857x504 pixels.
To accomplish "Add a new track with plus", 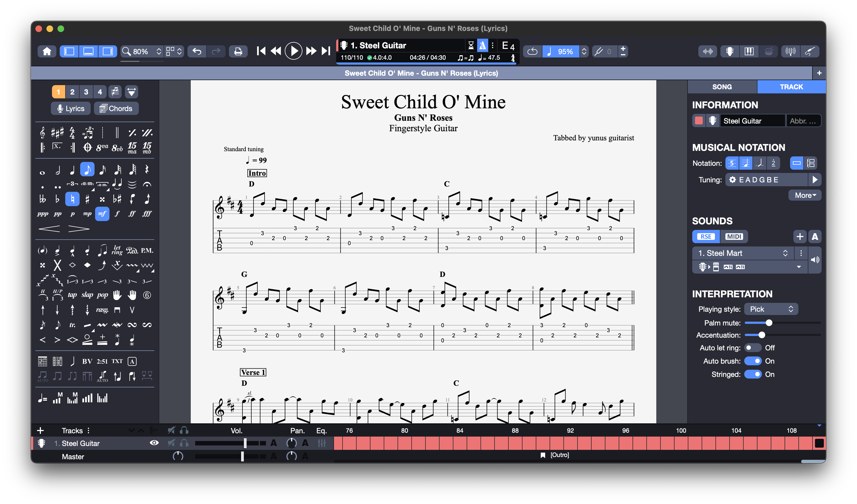I will click(x=40, y=431).
